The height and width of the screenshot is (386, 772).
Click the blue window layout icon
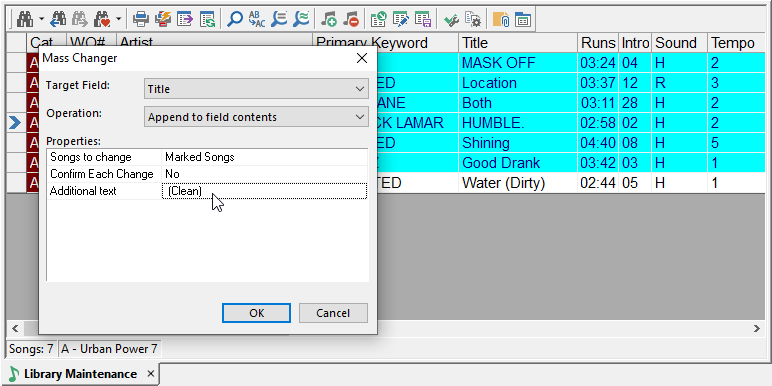[523, 20]
